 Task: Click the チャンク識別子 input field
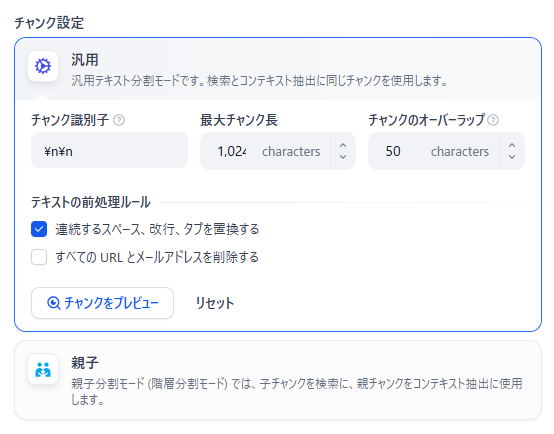point(110,151)
